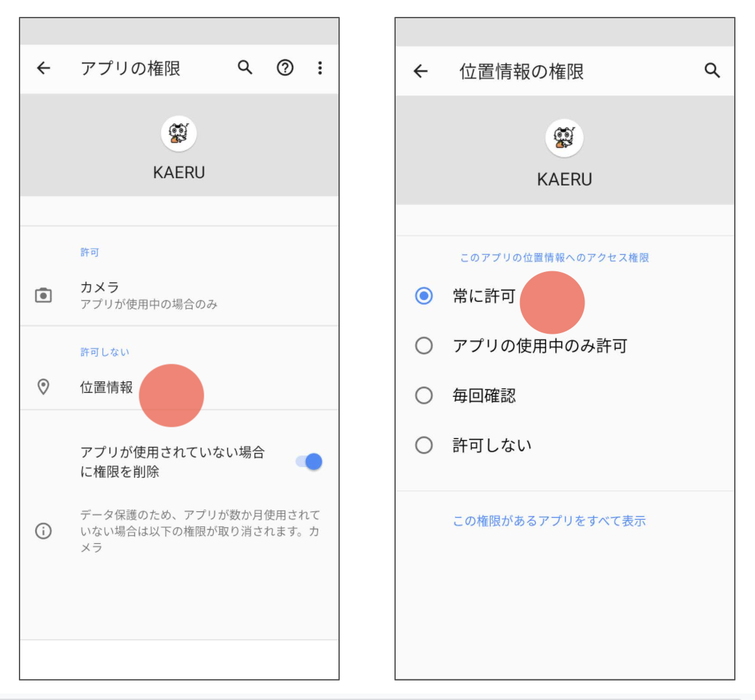Screen dimensions: 755x700
Task: Go back from 位置情報の権限 screen
Action: pos(421,71)
